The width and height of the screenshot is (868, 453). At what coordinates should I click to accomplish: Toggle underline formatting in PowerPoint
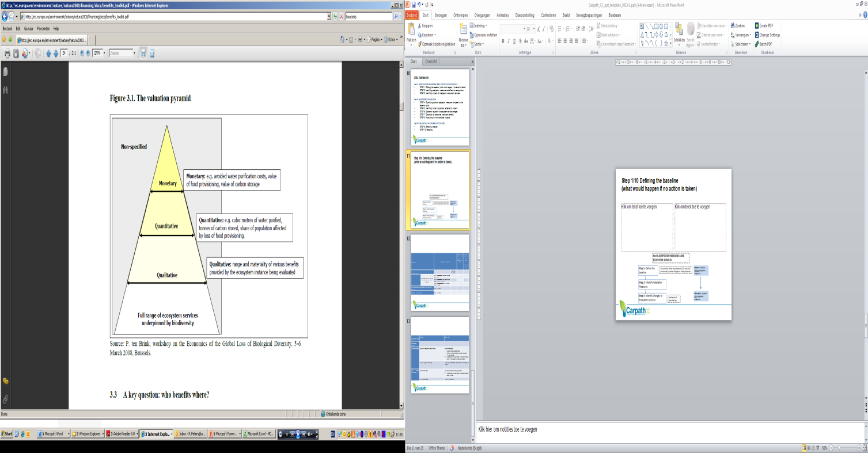tap(516, 41)
